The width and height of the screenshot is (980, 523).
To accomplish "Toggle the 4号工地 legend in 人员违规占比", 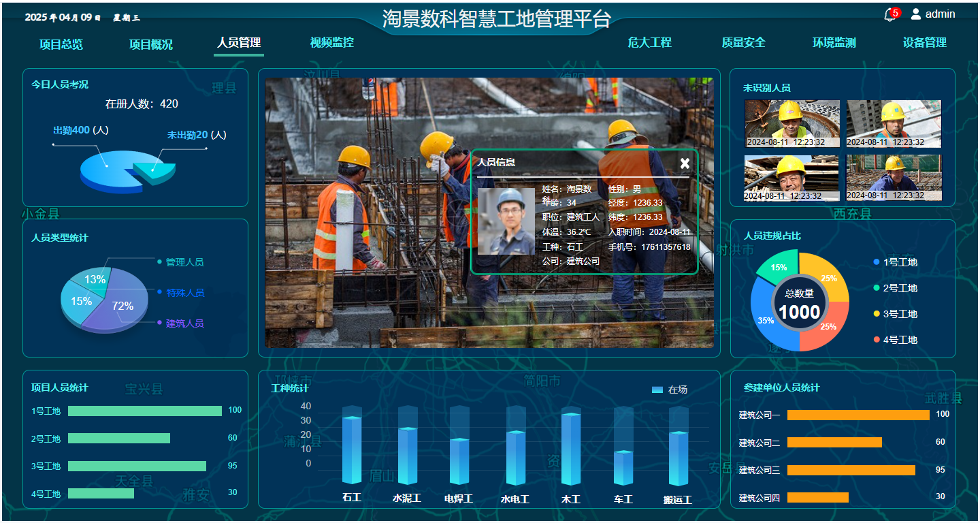I will 896,340.
